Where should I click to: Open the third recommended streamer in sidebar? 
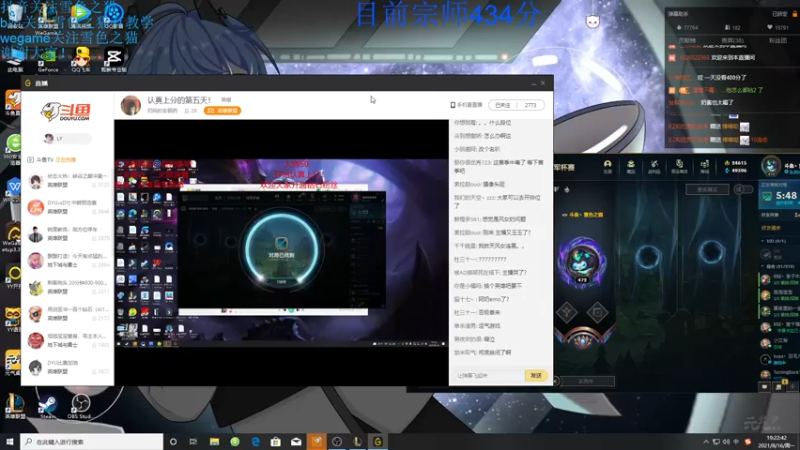pyautogui.click(x=68, y=234)
